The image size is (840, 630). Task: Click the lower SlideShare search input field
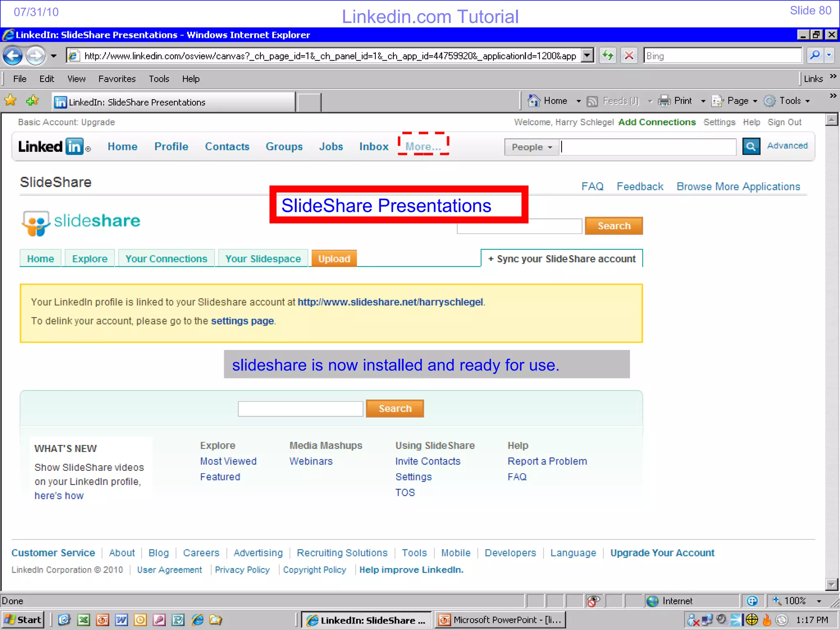coord(300,409)
